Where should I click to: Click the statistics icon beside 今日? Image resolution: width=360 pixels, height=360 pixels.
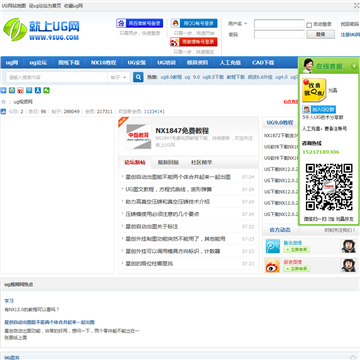point(3,111)
